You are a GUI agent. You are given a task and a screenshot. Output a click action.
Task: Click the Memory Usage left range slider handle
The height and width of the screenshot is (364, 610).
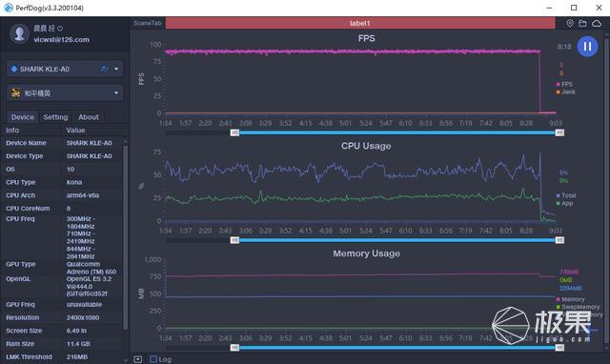(234, 348)
